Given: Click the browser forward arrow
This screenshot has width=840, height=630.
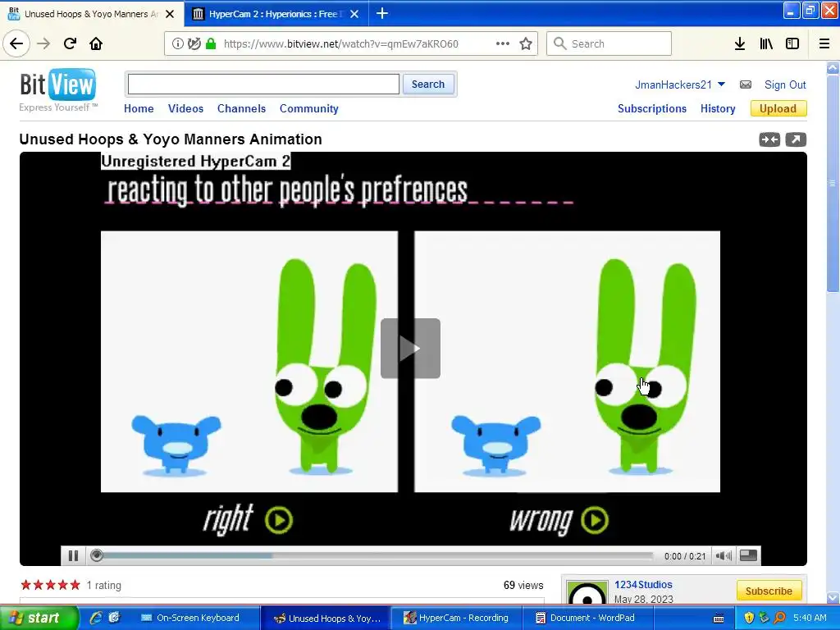Looking at the screenshot, I should point(43,43).
